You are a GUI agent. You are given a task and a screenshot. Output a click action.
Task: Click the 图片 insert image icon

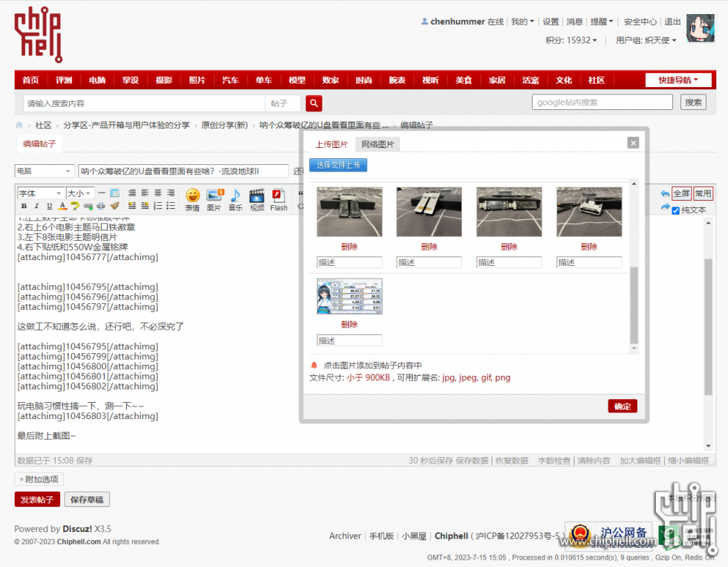tap(214, 200)
